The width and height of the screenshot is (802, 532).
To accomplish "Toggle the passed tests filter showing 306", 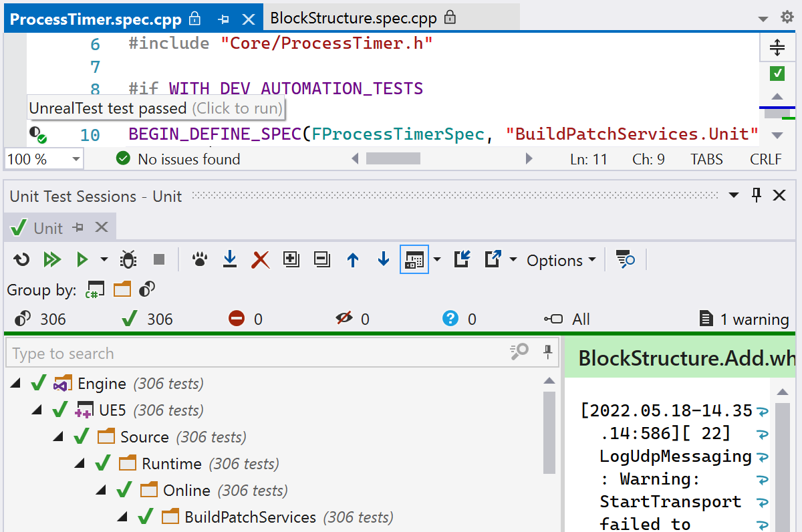I will pos(148,319).
